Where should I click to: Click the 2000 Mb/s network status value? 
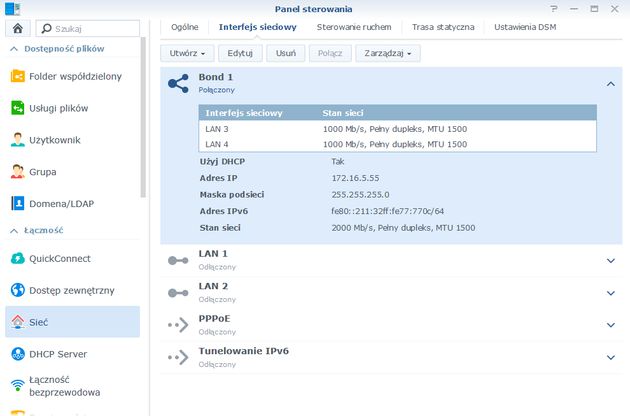point(403,227)
